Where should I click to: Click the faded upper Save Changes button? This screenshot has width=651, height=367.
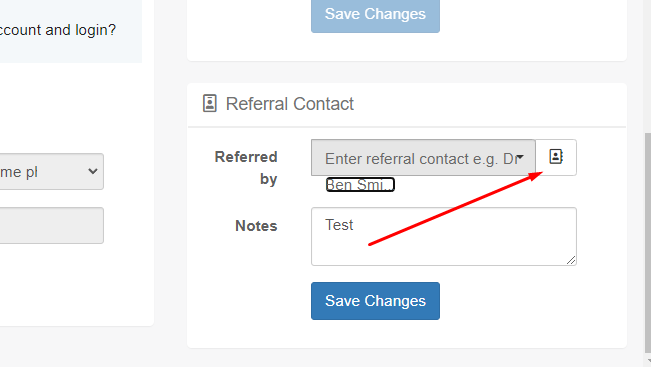click(x=375, y=15)
